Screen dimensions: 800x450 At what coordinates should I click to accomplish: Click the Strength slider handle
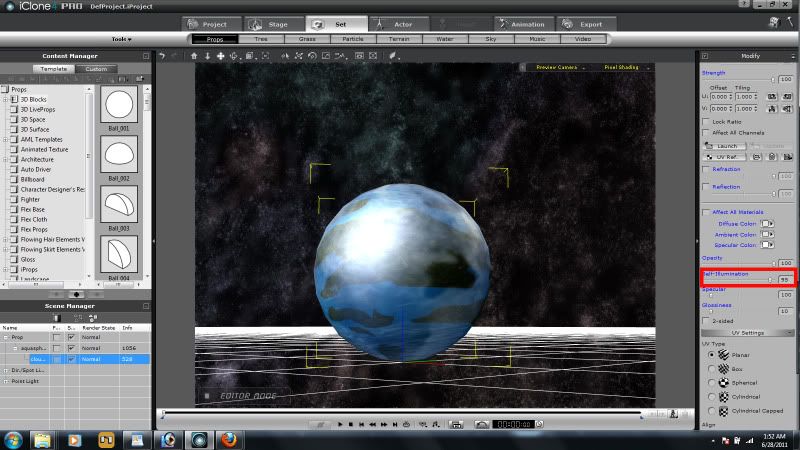(x=772, y=80)
